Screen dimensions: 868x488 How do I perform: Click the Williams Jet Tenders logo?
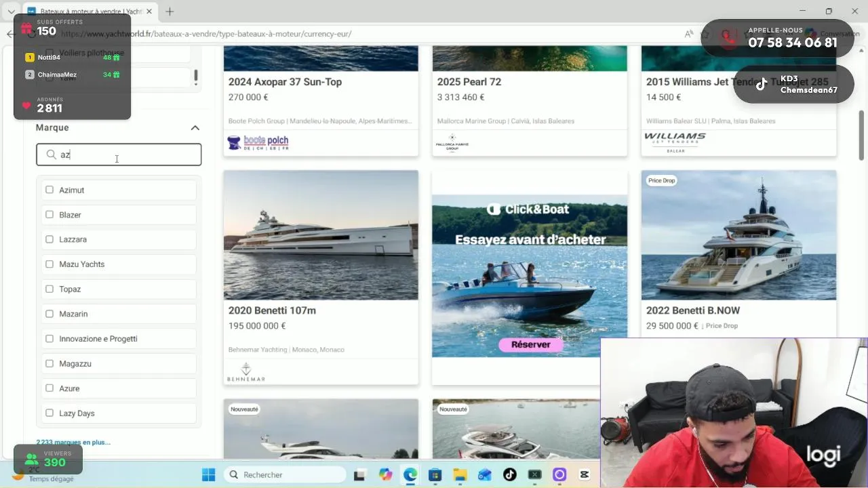click(x=675, y=142)
